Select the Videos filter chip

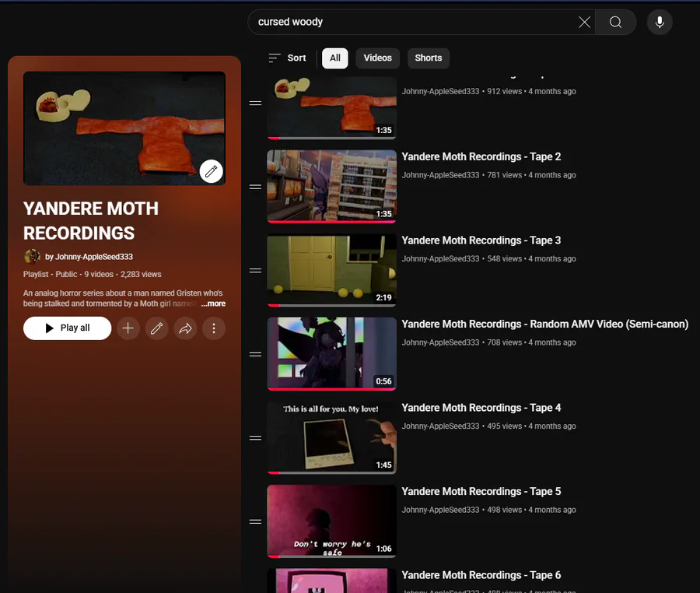coord(377,58)
